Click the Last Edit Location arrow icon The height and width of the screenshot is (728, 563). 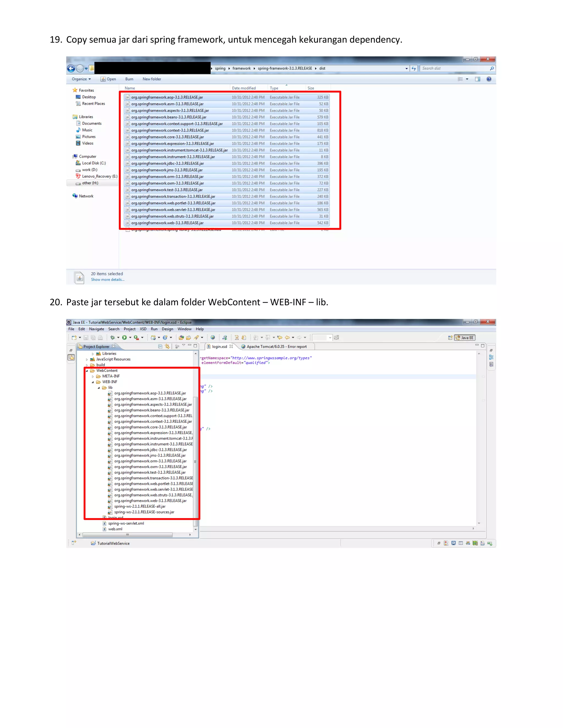(280, 338)
